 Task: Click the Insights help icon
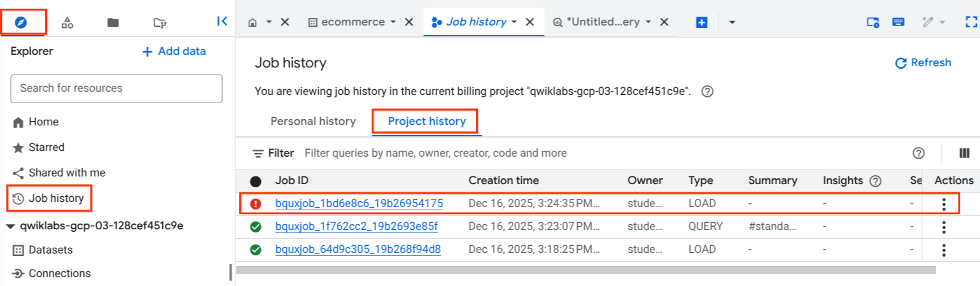pos(876,181)
